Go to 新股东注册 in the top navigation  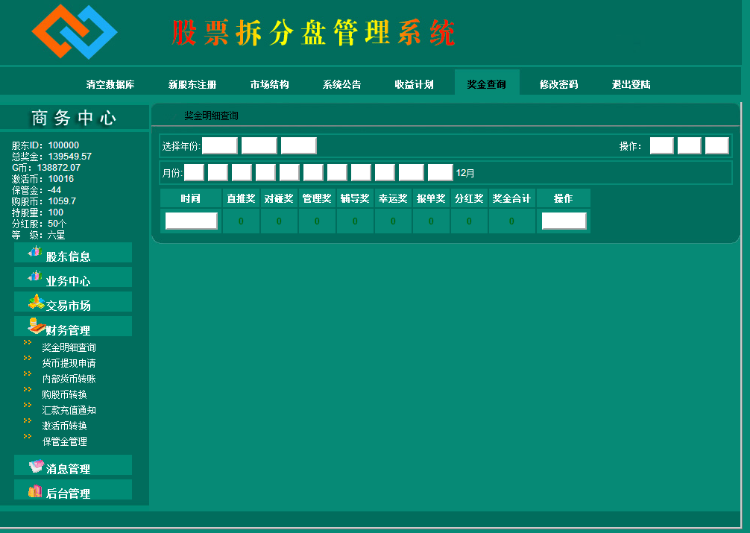click(192, 85)
